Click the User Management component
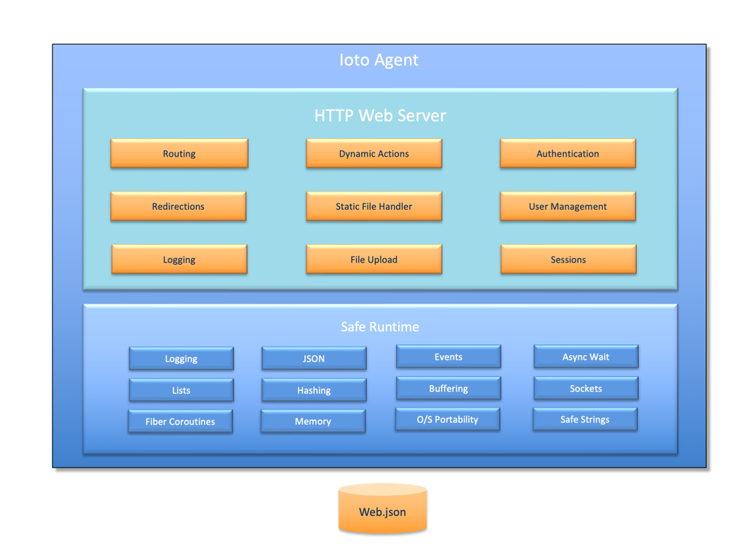 pyautogui.click(x=568, y=206)
